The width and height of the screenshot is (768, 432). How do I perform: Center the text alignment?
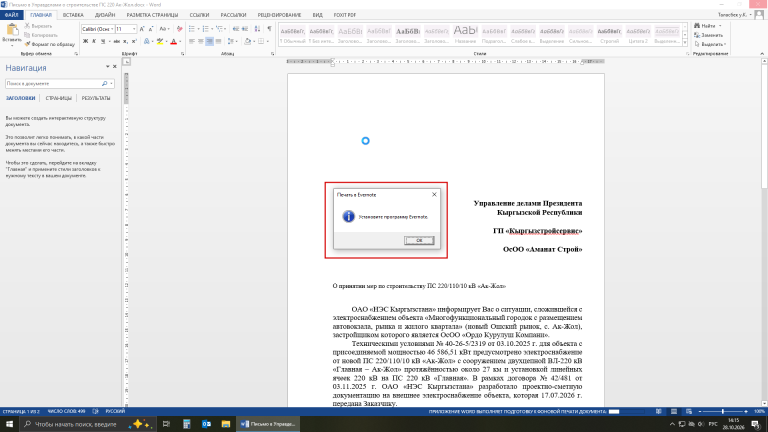click(200, 42)
